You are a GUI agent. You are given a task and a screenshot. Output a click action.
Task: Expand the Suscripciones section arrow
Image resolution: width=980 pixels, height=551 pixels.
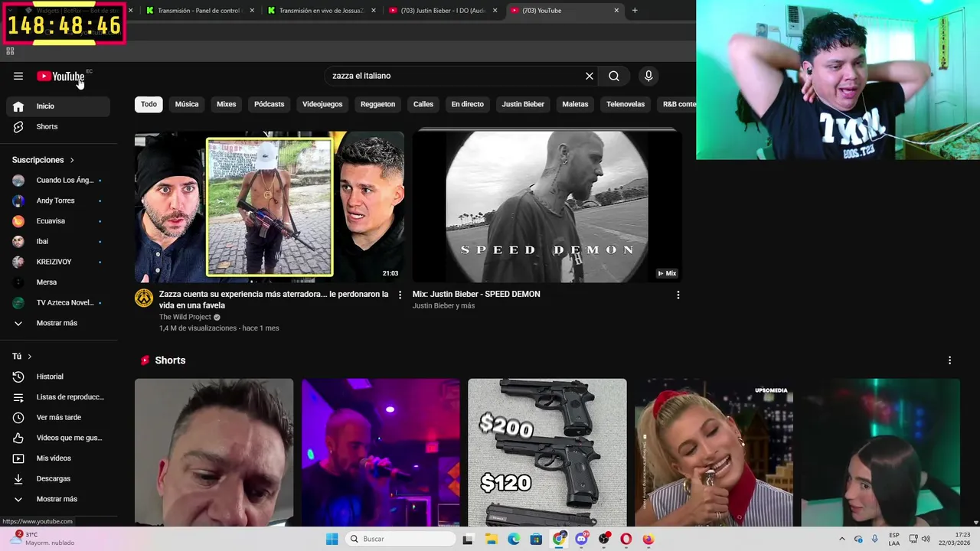click(x=72, y=160)
